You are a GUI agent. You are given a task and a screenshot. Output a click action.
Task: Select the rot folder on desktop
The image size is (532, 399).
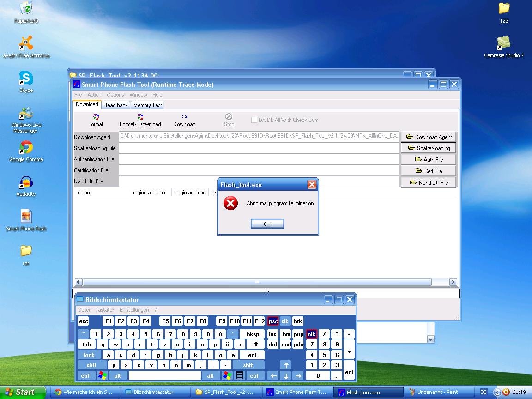[x=26, y=255]
